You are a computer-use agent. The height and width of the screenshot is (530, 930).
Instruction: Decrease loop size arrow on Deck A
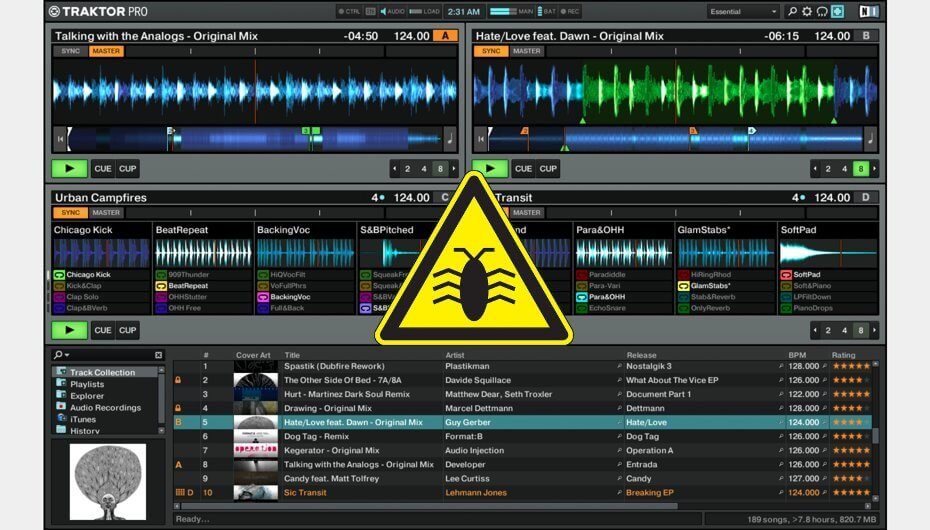point(394,169)
